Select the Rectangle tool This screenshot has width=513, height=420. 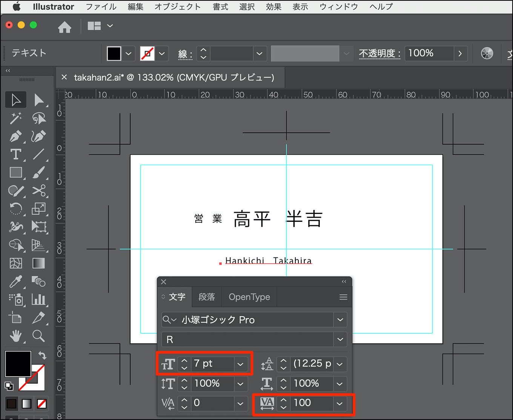pyautogui.click(x=16, y=172)
